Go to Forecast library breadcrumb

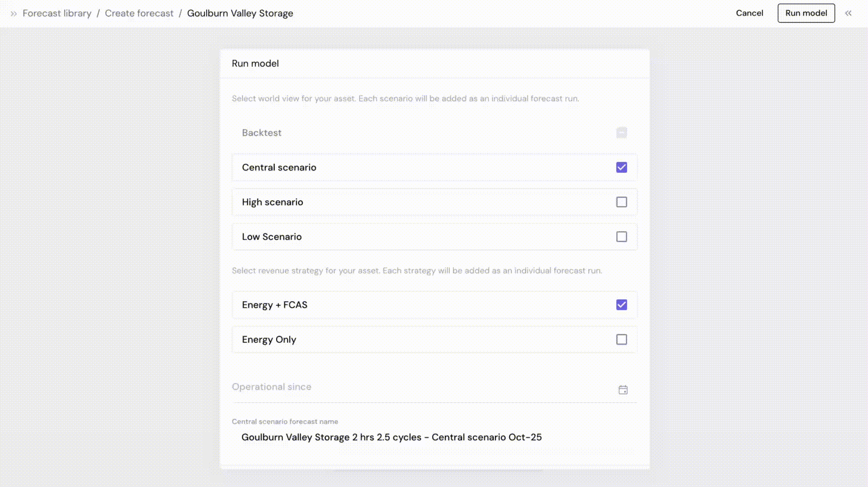57,14
